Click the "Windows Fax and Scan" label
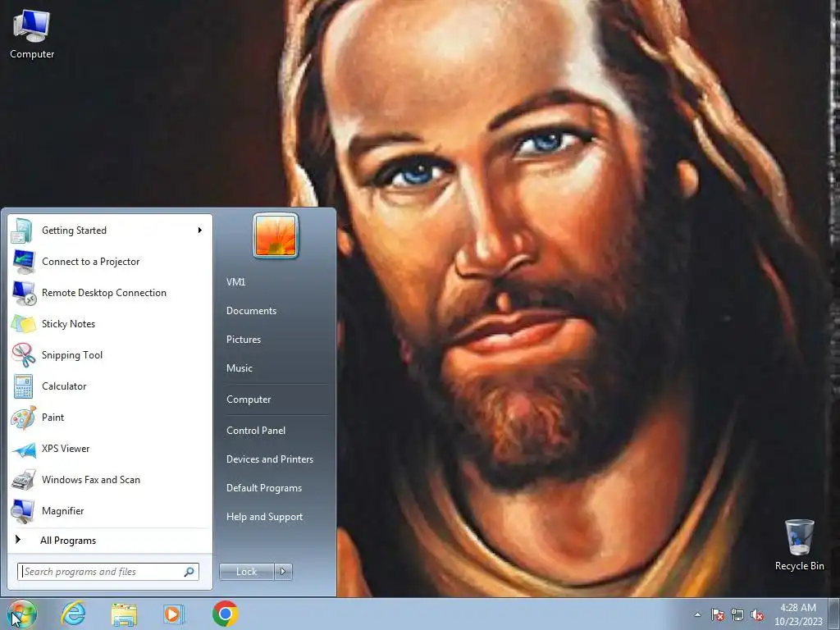Image resolution: width=840 pixels, height=630 pixels. click(x=90, y=480)
